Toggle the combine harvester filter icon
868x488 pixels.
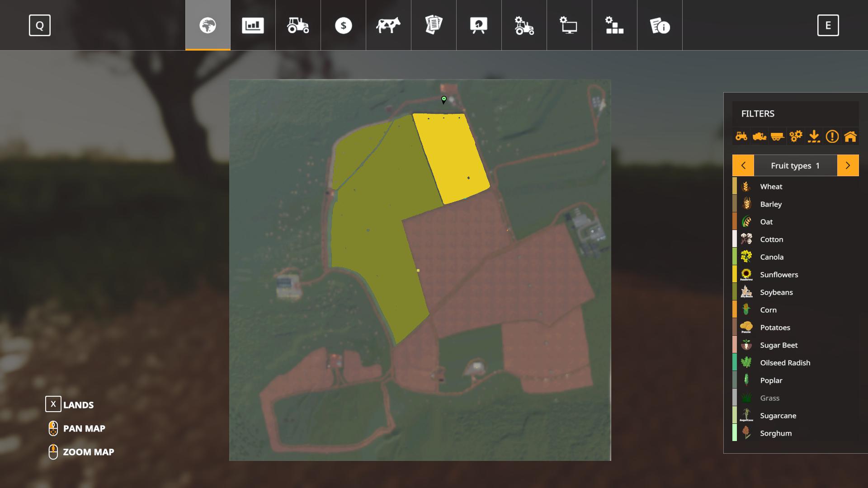click(759, 136)
